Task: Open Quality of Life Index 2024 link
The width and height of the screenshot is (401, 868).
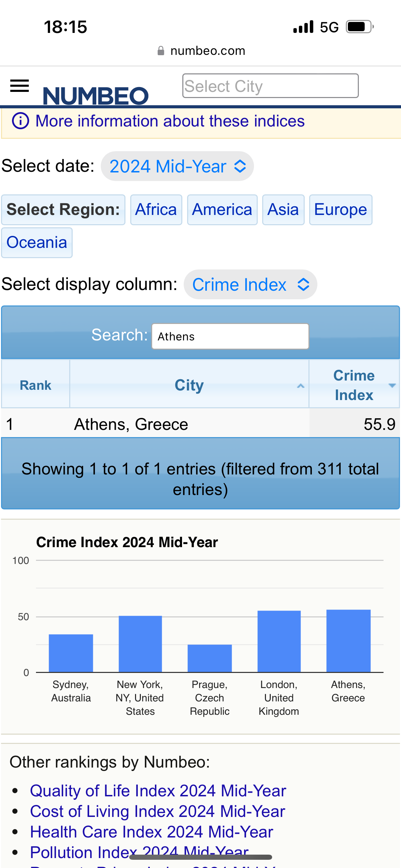Action: click(158, 791)
